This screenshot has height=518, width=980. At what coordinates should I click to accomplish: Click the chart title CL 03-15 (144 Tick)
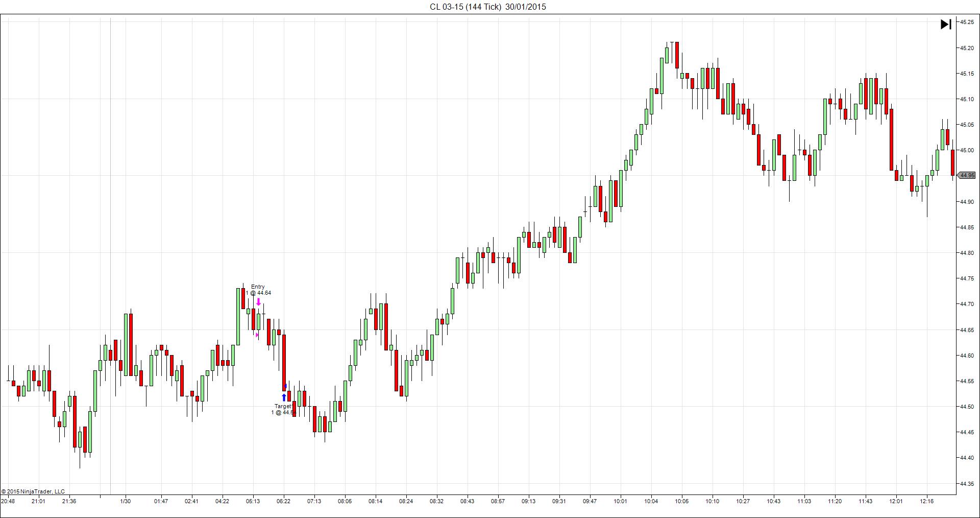465,7
